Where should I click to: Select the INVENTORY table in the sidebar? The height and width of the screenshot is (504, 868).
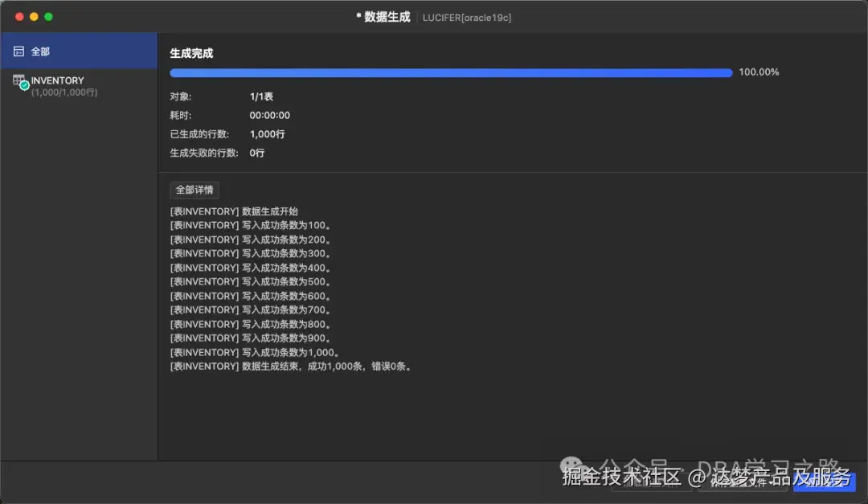tap(58, 80)
